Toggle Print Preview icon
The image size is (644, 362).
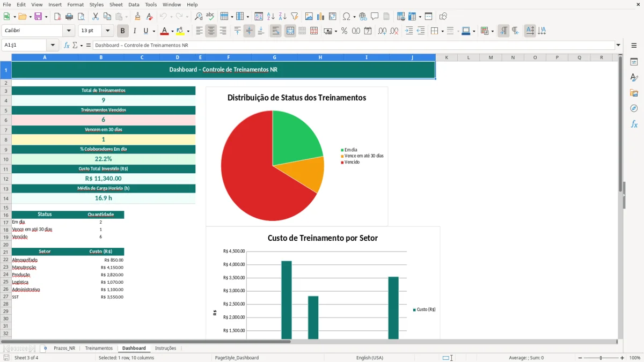pyautogui.click(x=81, y=17)
